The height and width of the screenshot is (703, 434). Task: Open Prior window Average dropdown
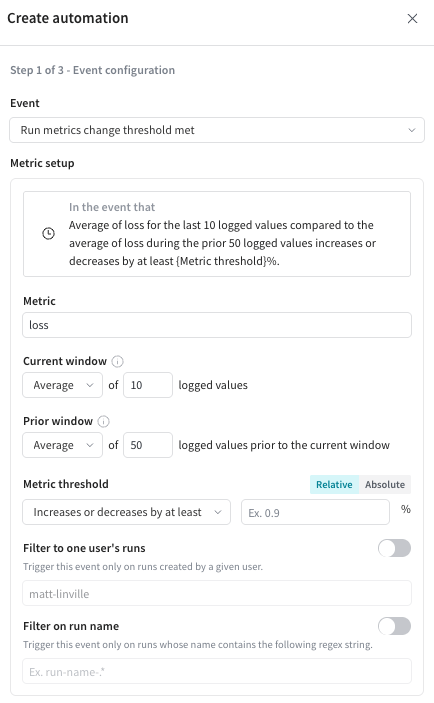coord(63,445)
